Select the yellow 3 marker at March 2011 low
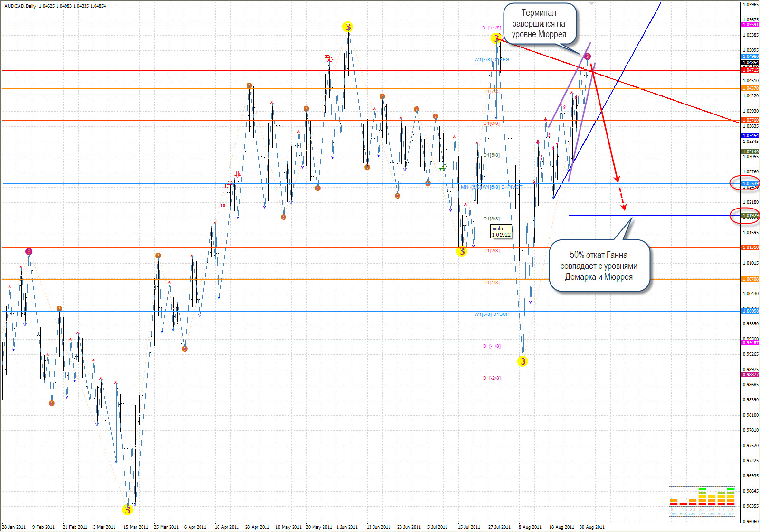The width and height of the screenshot is (760, 532). 127,510
